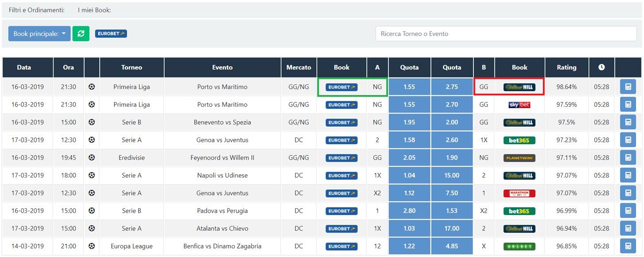Click the 15.00 quota for Napoli vs Udinese
This screenshot has height=257, width=644.
tap(452, 176)
